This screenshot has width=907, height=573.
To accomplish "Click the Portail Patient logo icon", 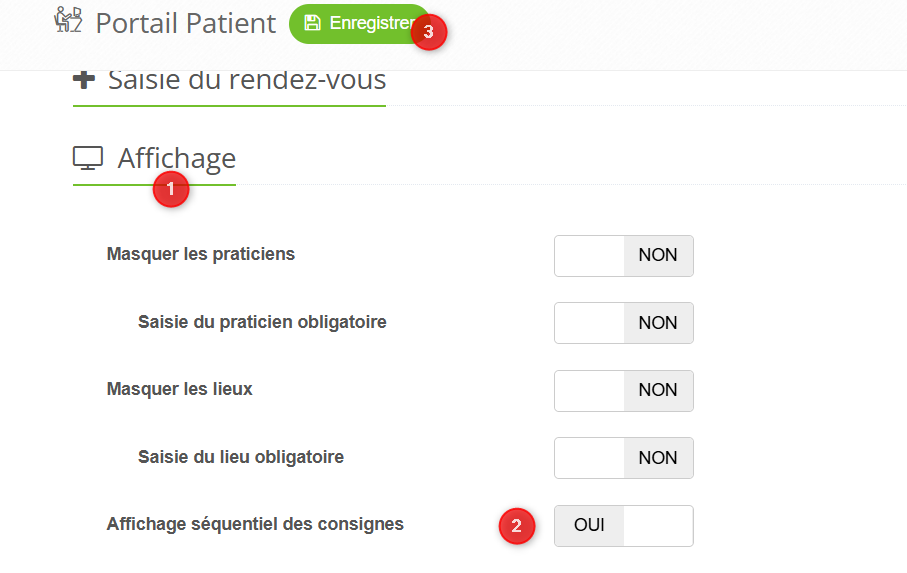I will pyautogui.click(x=68, y=21).
